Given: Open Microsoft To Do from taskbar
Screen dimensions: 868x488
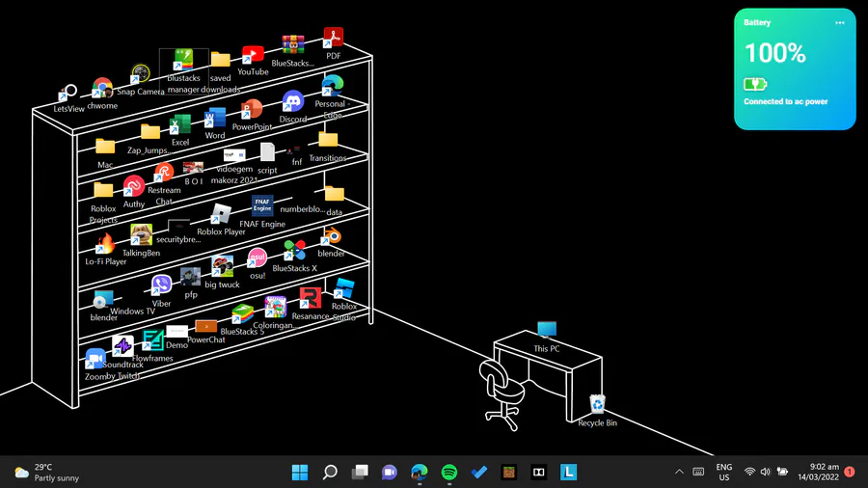Looking at the screenshot, I should (478, 472).
